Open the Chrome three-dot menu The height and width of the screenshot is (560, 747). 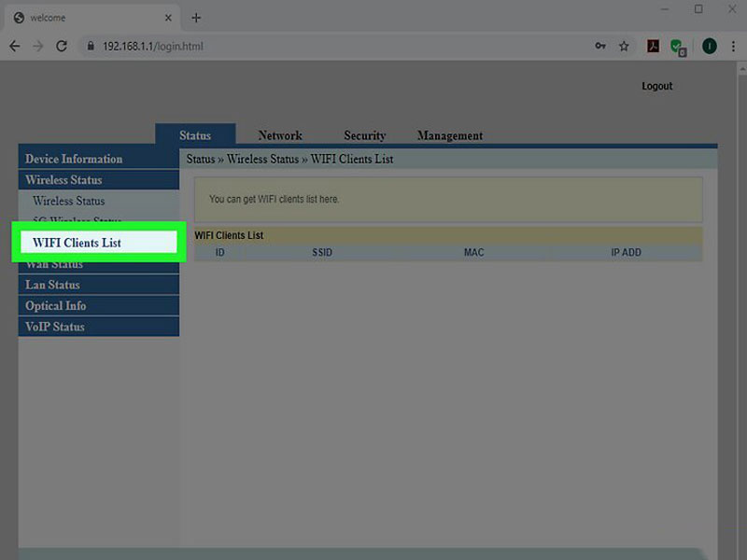pos(733,46)
